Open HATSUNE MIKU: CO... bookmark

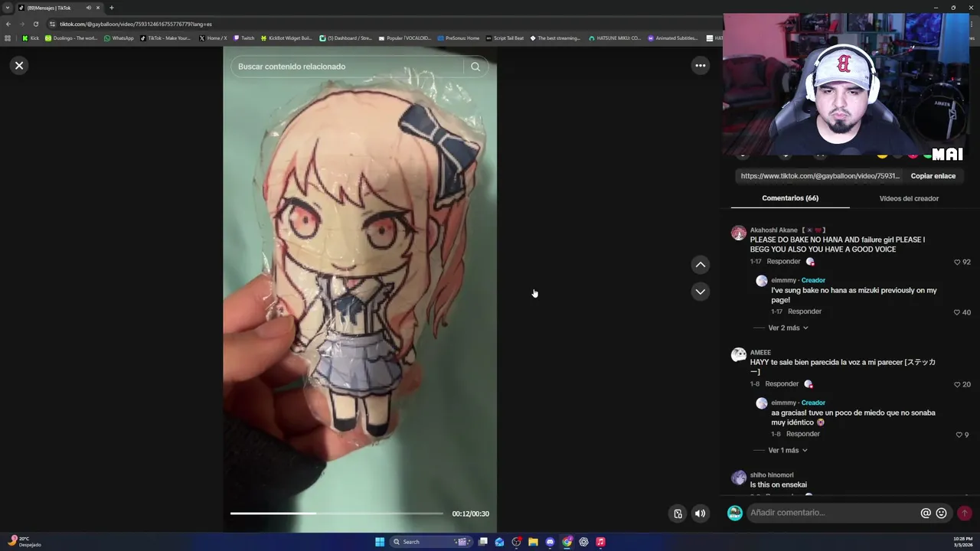click(614, 38)
